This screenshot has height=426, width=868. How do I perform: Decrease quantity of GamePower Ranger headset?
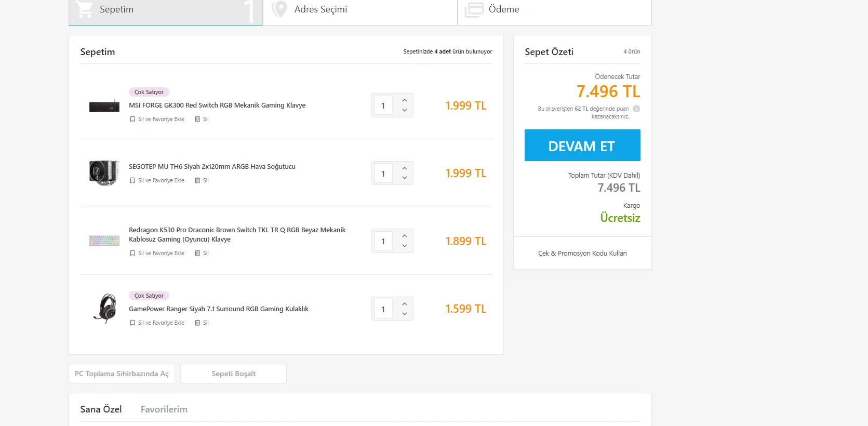tap(404, 314)
